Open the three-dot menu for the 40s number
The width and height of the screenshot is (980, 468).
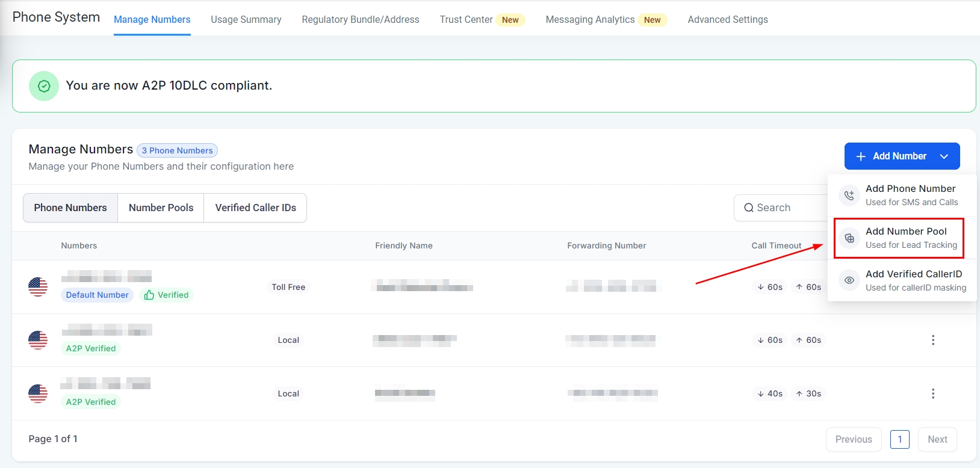[933, 394]
